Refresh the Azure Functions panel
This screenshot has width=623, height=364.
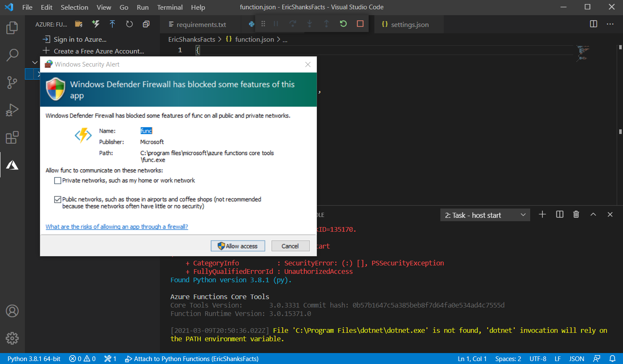coord(129,24)
